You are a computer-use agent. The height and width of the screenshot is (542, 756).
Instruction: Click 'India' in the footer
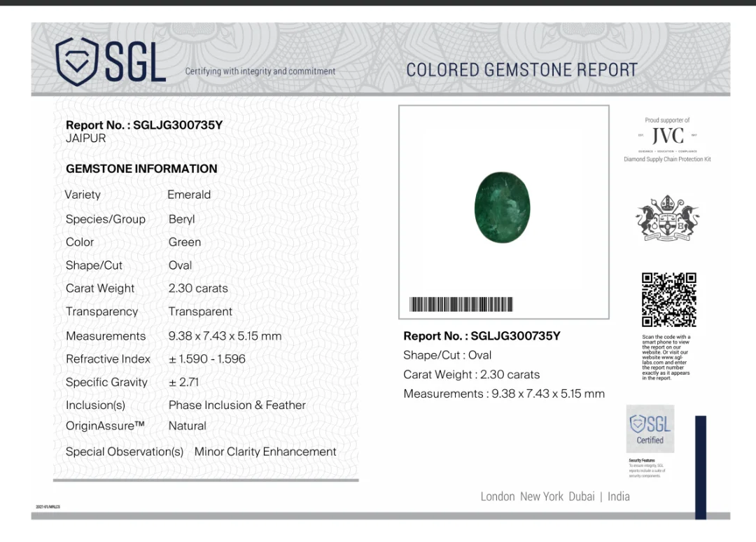pos(619,496)
